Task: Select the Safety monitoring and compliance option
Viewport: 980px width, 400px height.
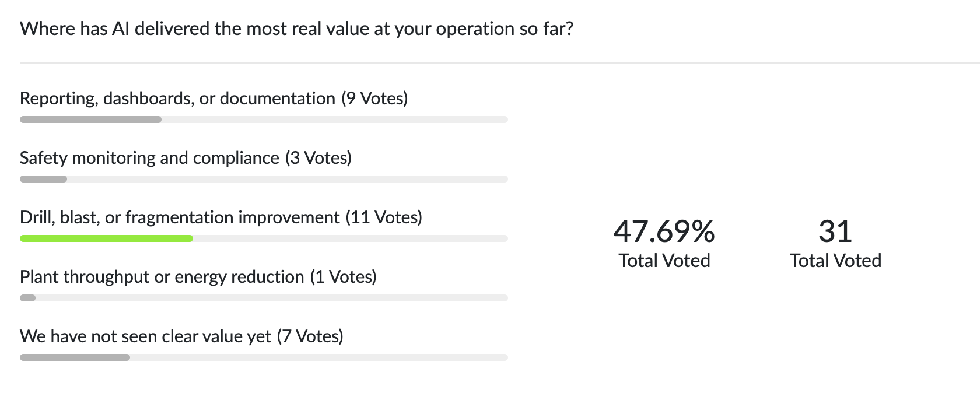Action: pos(149,158)
